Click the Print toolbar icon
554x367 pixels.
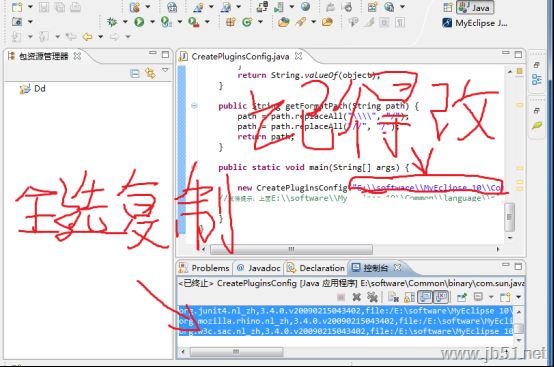pos(75,7)
